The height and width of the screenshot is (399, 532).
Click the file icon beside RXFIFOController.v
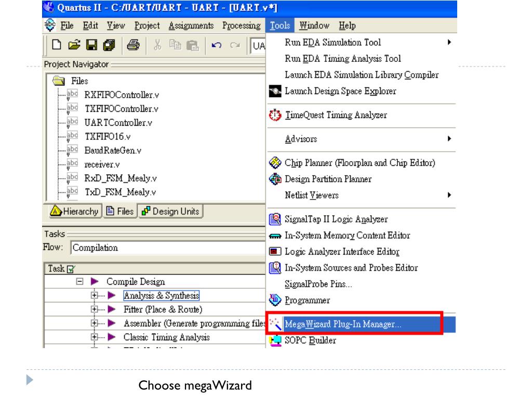72,95
